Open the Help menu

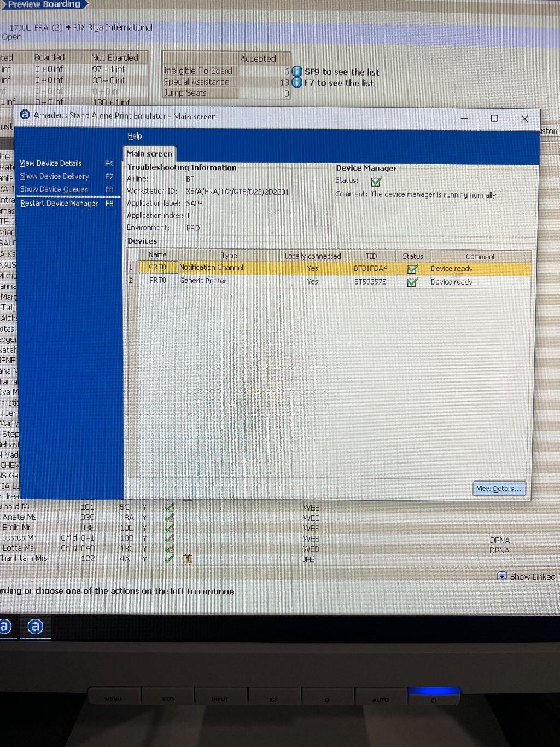pos(135,136)
